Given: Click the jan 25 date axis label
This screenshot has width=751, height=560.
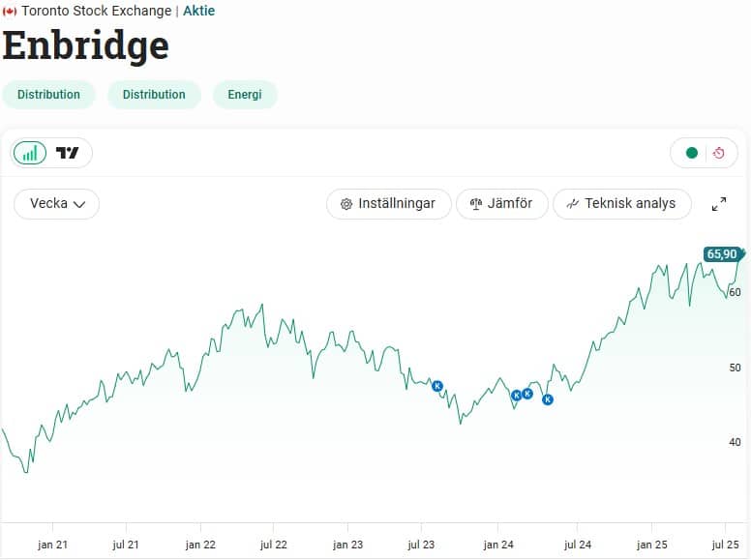Looking at the screenshot, I should tap(652, 545).
